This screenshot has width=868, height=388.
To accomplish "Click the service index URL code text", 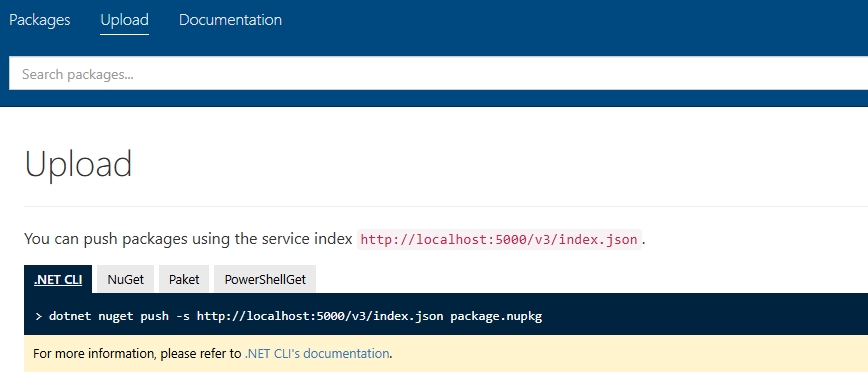I will tap(499, 240).
